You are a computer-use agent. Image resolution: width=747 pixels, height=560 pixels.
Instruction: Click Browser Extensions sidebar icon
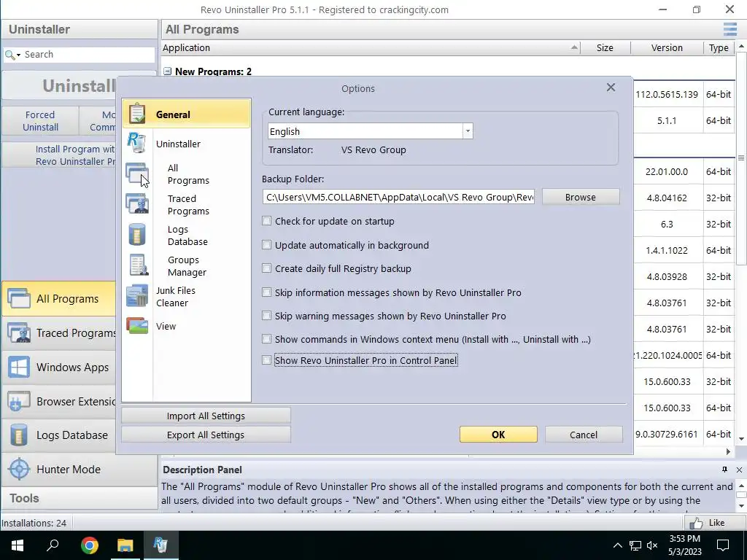[18, 402]
